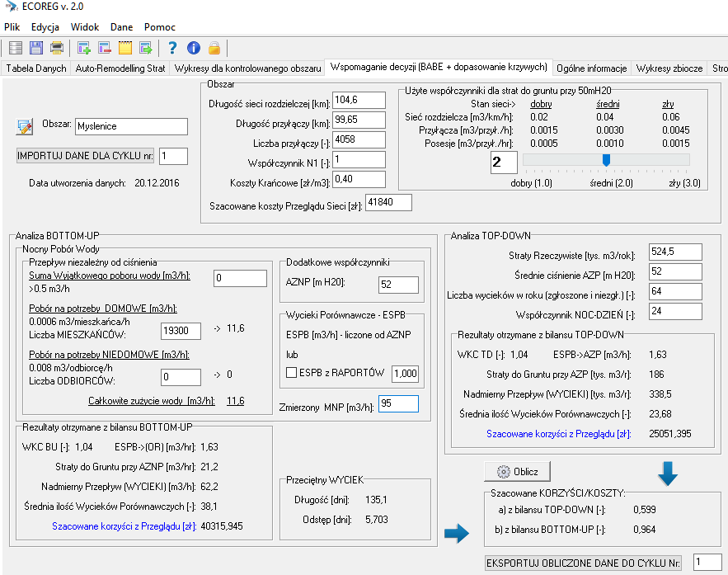The image size is (728, 575).
Task: Click the Długość przyłączy field
Action: coord(359,120)
